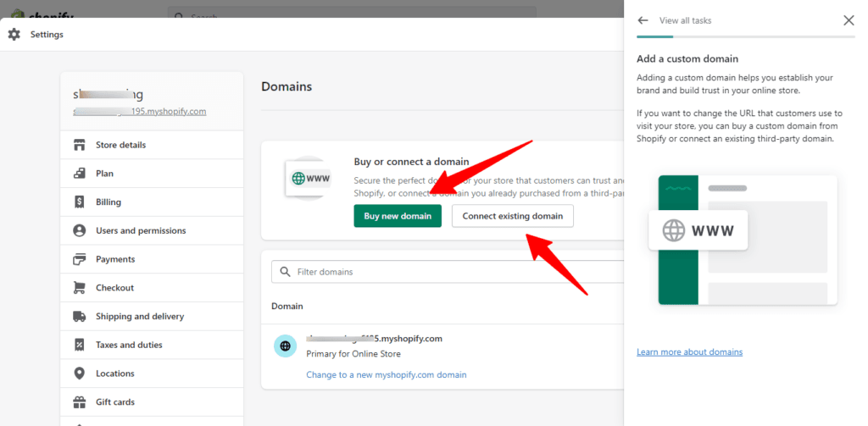The width and height of the screenshot is (868, 426).
Task: Click the task progress bar in side panel
Action: pyautogui.click(x=746, y=37)
